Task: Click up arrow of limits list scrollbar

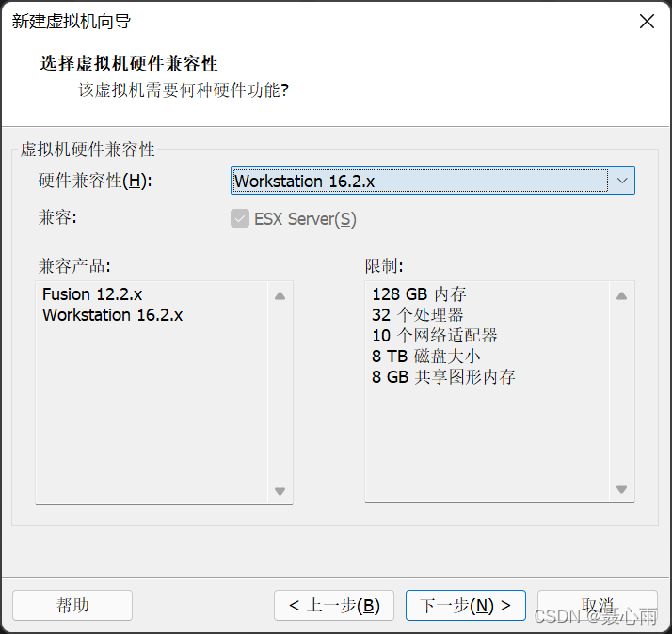Action: click(x=621, y=295)
